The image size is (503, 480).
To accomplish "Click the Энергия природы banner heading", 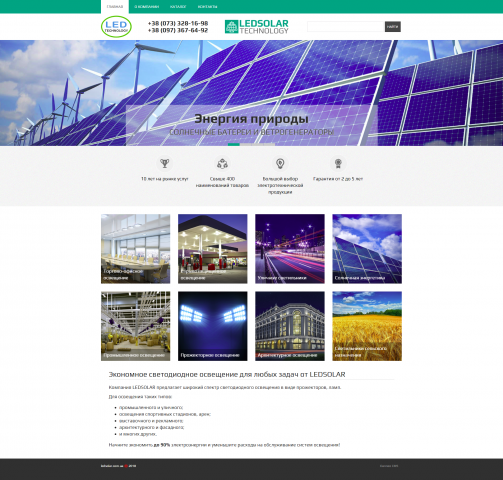I will pyautogui.click(x=251, y=119).
